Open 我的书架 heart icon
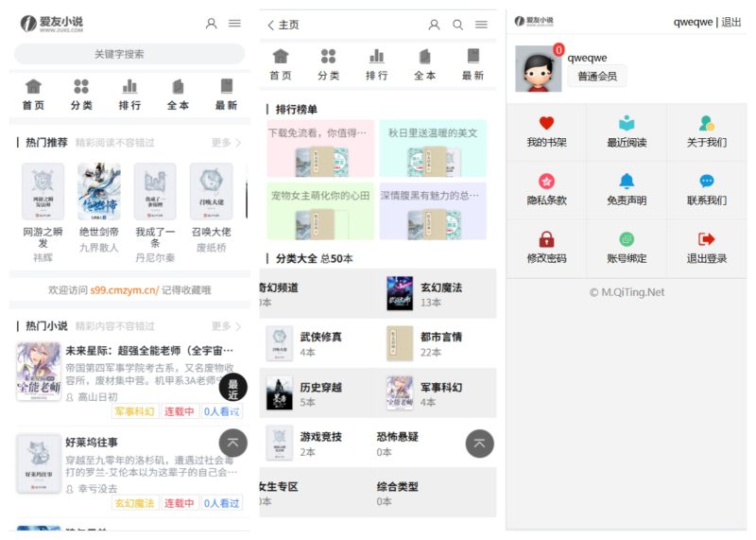This screenshot has width=756, height=540. (546, 124)
